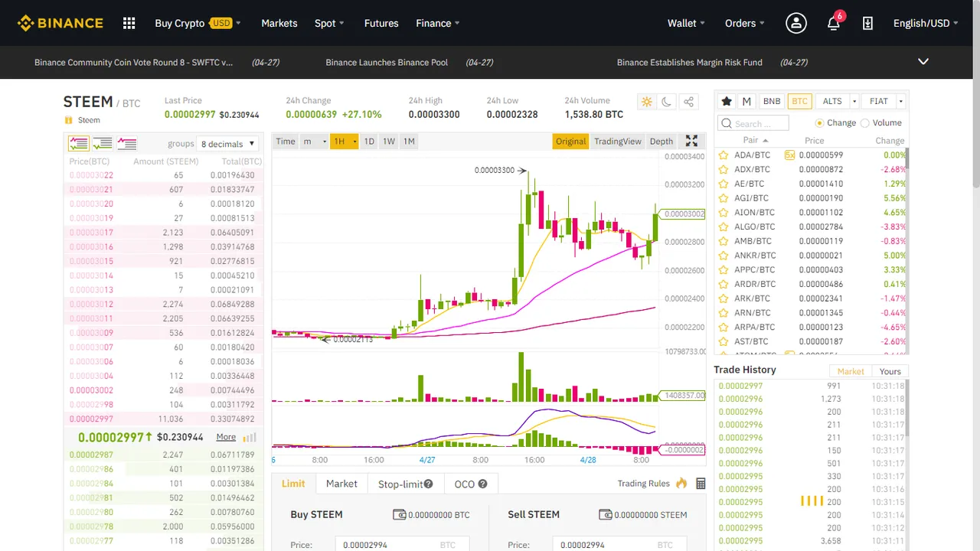This screenshot has height=551, width=980.
Task: Open the apps grid menu icon
Action: point(129,23)
